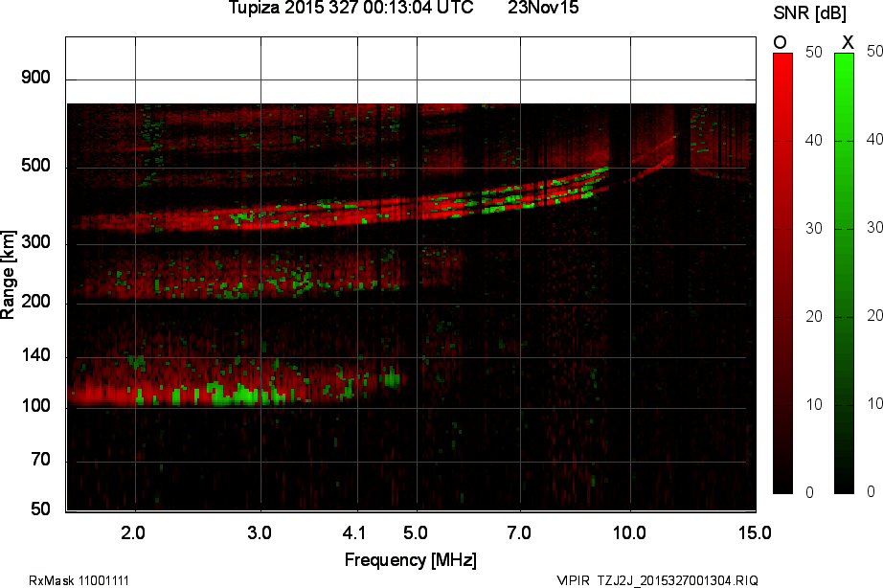Click the 'Range [km]' vertical axis label
Viewport: 883px width, 588px height.
[x=8, y=275]
